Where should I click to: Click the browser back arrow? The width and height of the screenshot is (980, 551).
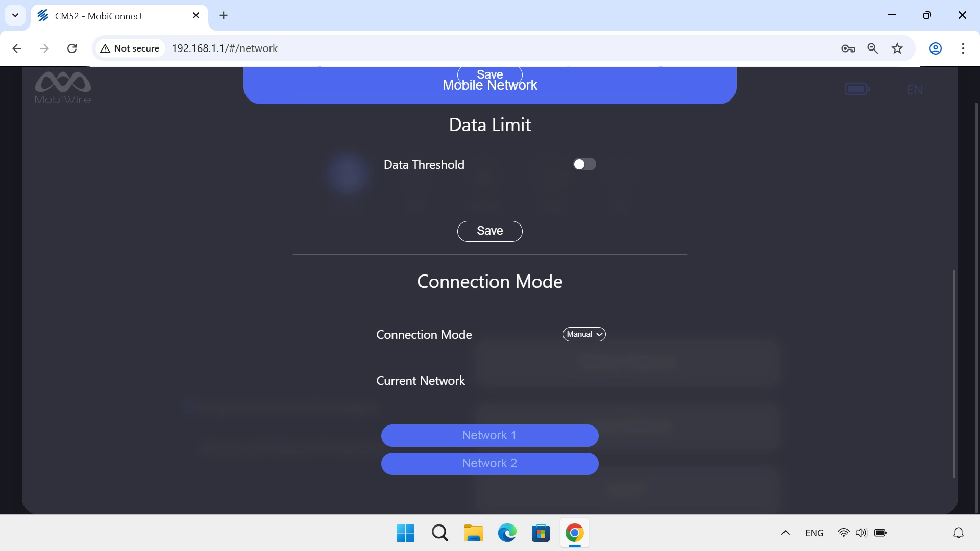(x=17, y=48)
